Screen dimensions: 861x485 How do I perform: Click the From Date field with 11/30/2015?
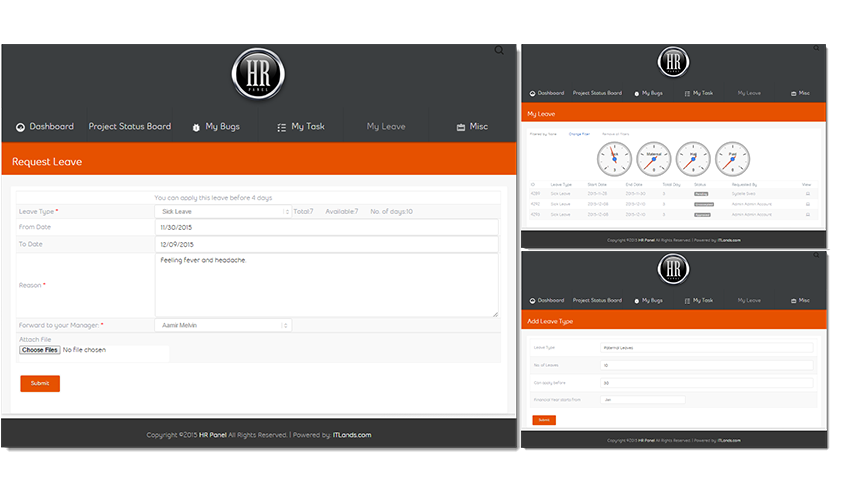pos(327,227)
